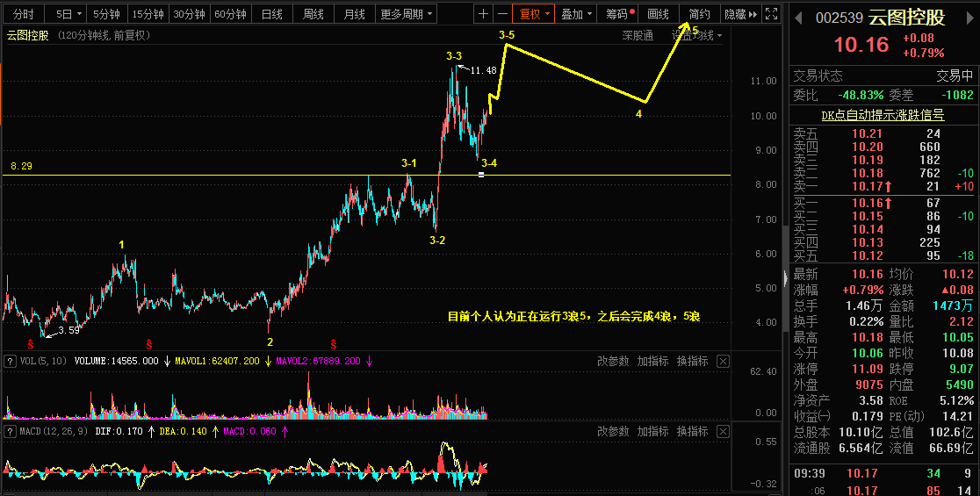Click 加指标 in MACD panel
The width and height of the screenshot is (980, 496).
[x=652, y=431]
